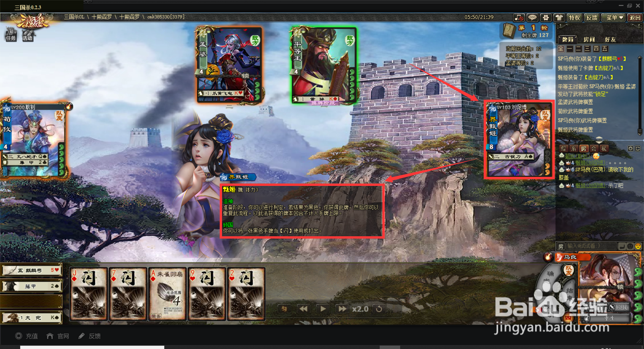Click the 大宛 horse equipment slot
This screenshot has width=644, height=349.
[x=32, y=317]
